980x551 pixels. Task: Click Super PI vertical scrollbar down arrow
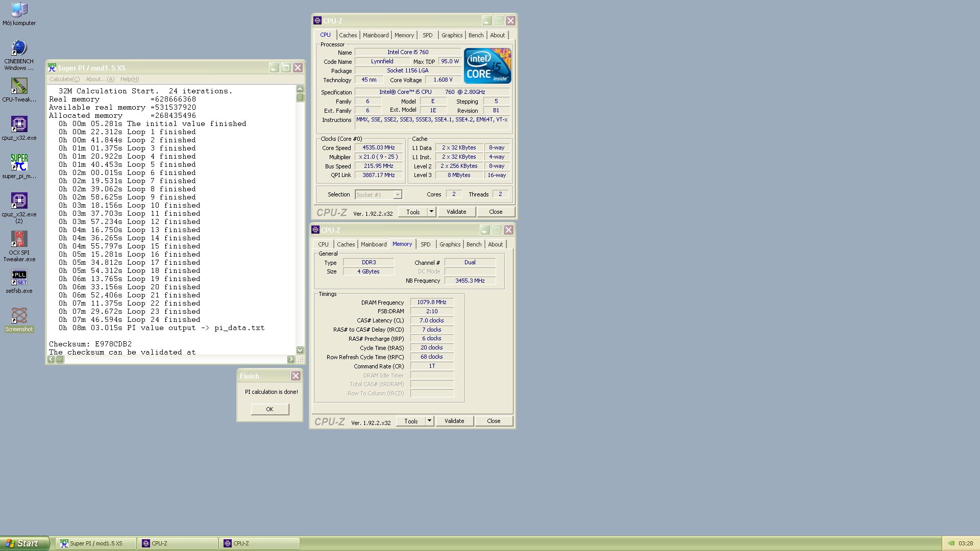300,350
